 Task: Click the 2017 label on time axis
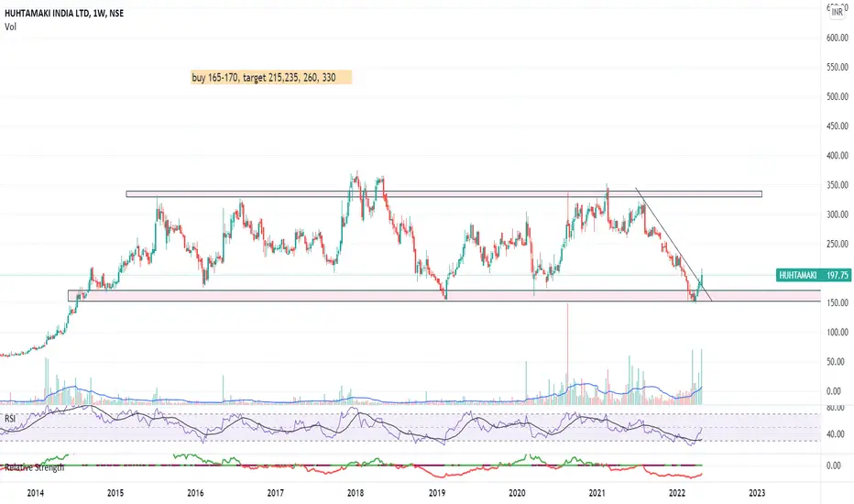[x=276, y=493]
